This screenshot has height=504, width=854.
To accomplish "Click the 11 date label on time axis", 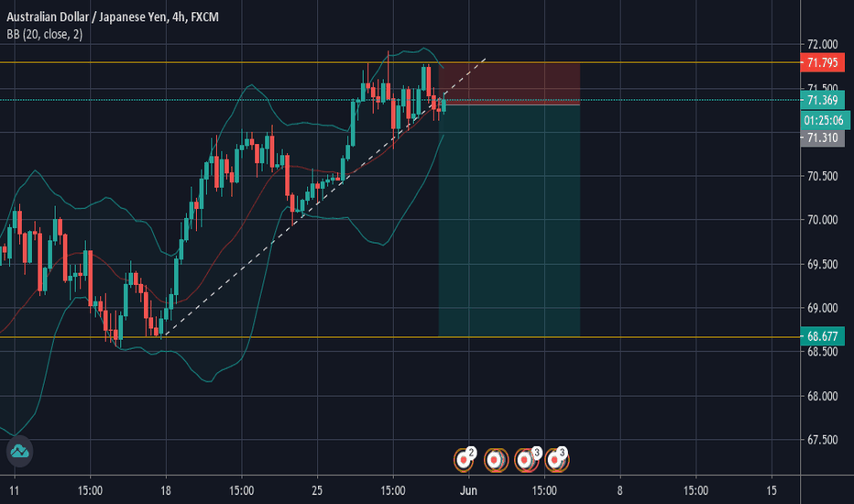I will tap(14, 490).
